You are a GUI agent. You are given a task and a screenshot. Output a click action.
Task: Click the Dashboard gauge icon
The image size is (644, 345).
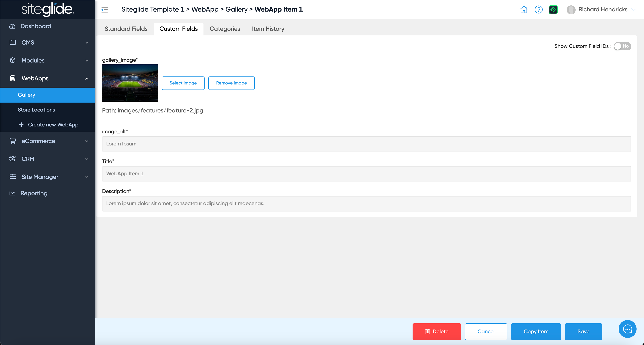coord(12,26)
